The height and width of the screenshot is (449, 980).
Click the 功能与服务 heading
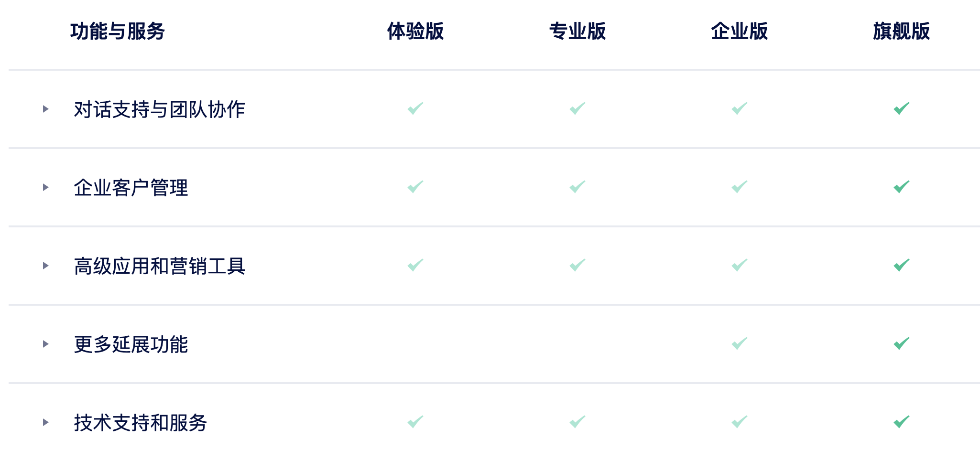118,32
